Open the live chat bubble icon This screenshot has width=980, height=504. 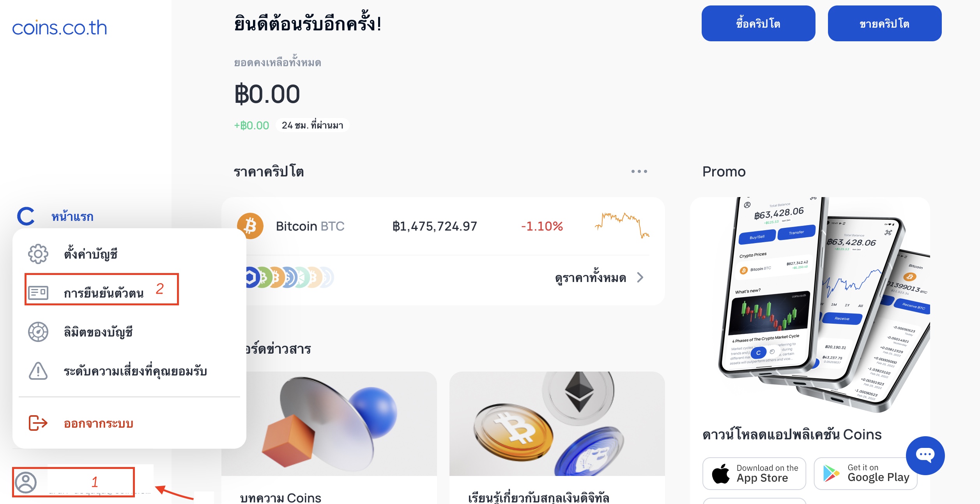point(925,455)
